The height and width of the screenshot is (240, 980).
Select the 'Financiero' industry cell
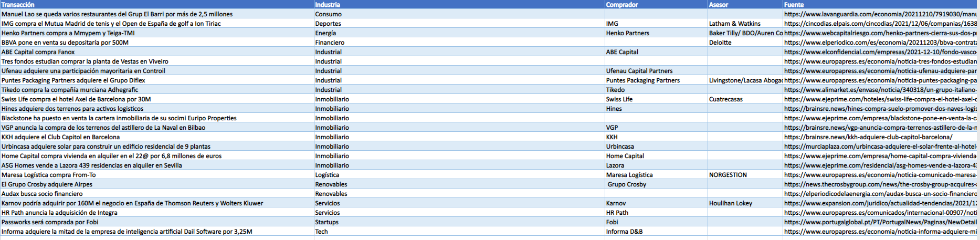coord(459,43)
